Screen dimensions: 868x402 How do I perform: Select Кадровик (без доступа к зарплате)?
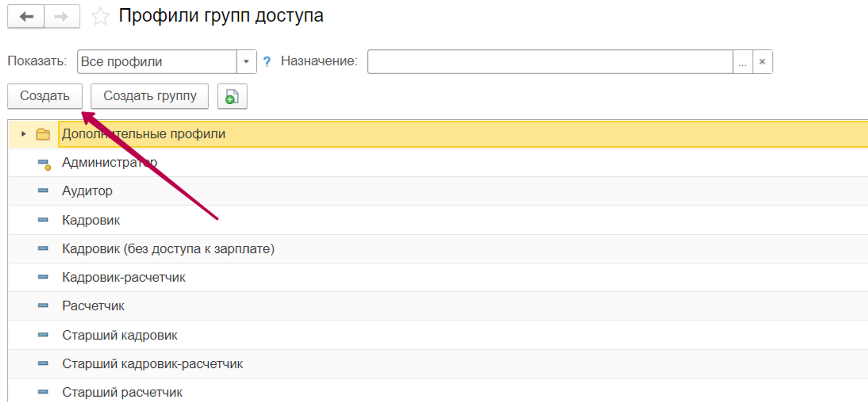(x=168, y=249)
